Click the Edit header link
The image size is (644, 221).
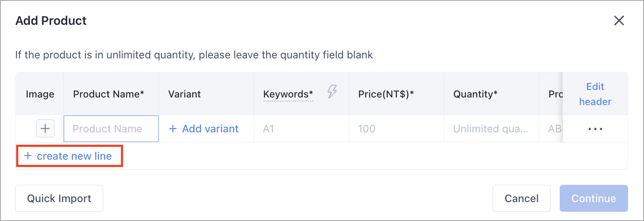point(595,94)
